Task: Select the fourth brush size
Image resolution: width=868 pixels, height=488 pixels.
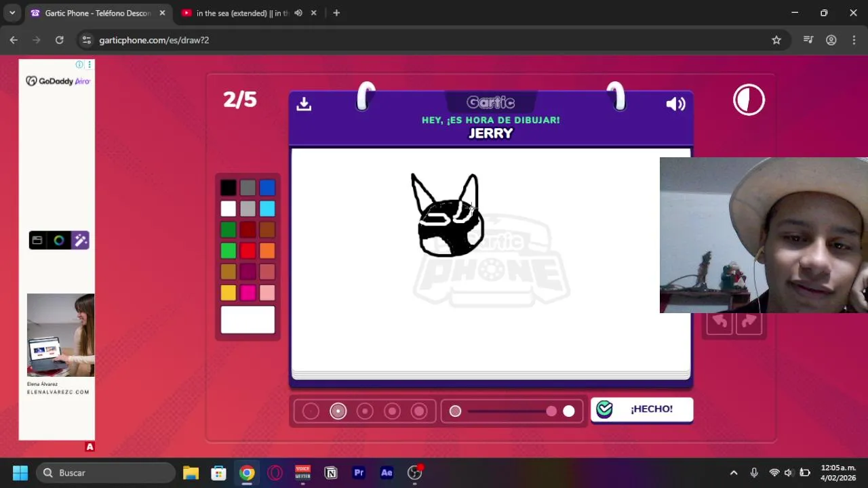Action: coord(392,411)
